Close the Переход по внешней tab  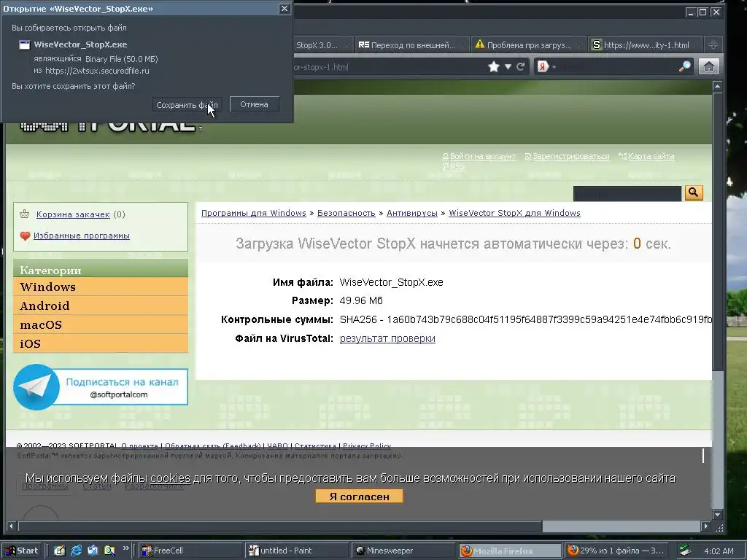pyautogui.click(x=463, y=46)
